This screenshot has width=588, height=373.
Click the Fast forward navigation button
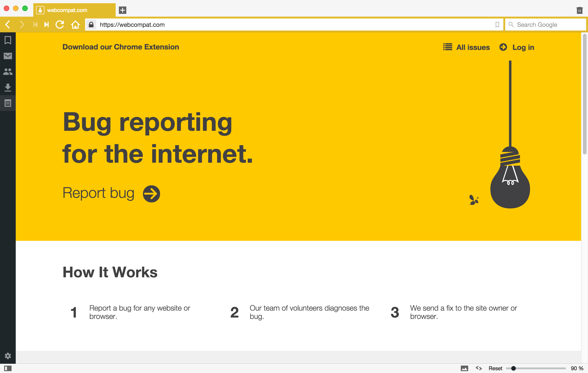[x=46, y=25]
